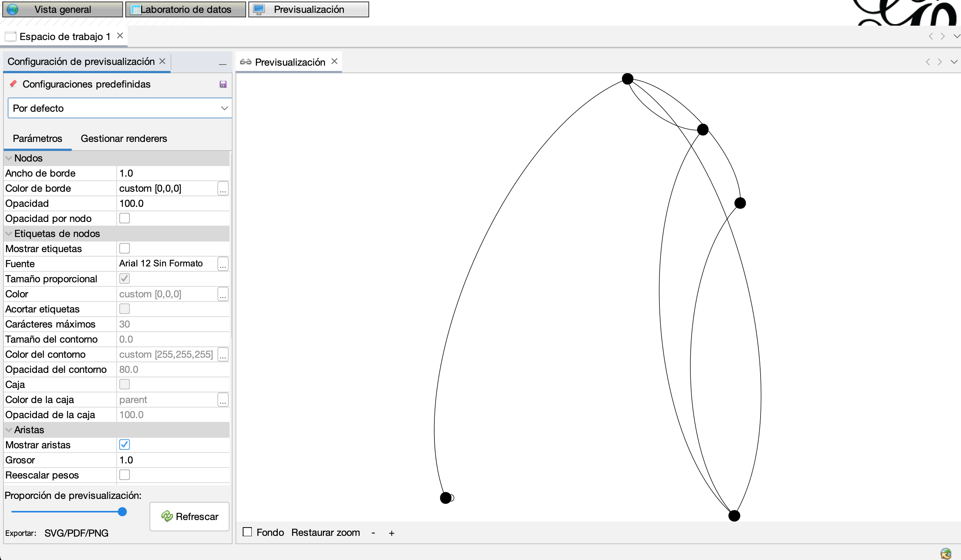Toggle Tamaño proporcional checkbox
Image resolution: width=961 pixels, height=560 pixels.
(124, 278)
